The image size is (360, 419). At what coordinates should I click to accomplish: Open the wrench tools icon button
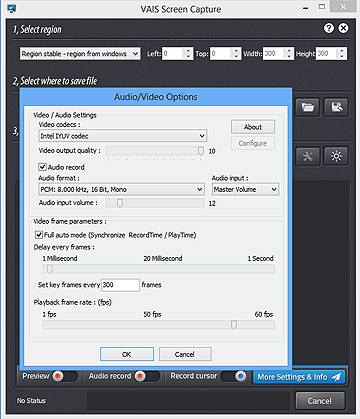308,156
